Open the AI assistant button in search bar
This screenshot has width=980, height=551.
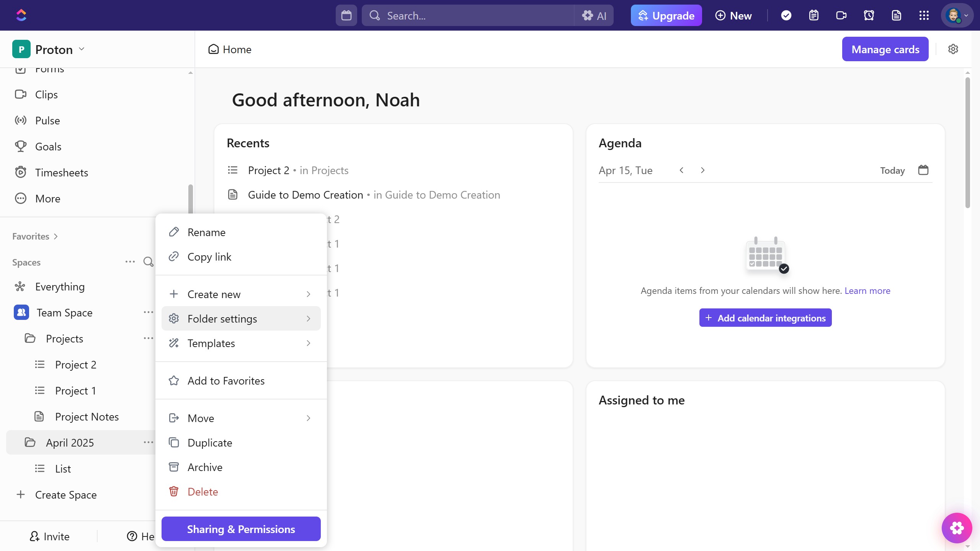coord(594,16)
